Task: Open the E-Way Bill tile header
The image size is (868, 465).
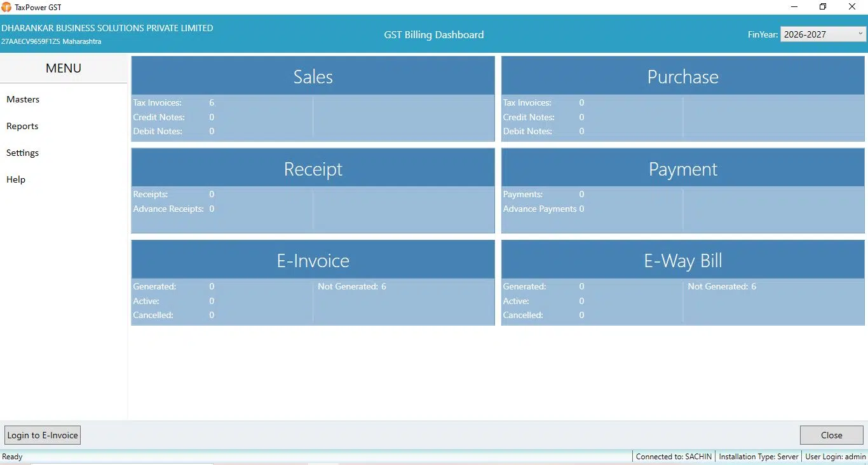Action: (683, 260)
